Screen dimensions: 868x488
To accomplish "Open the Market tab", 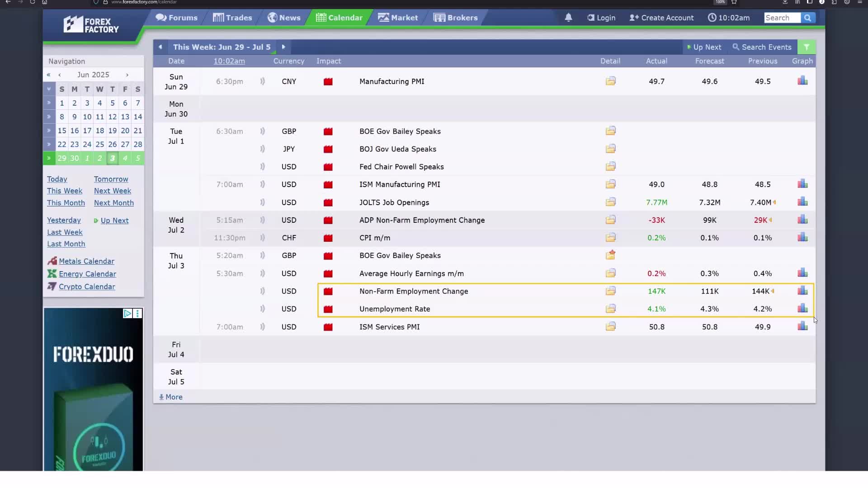I will (x=398, y=18).
